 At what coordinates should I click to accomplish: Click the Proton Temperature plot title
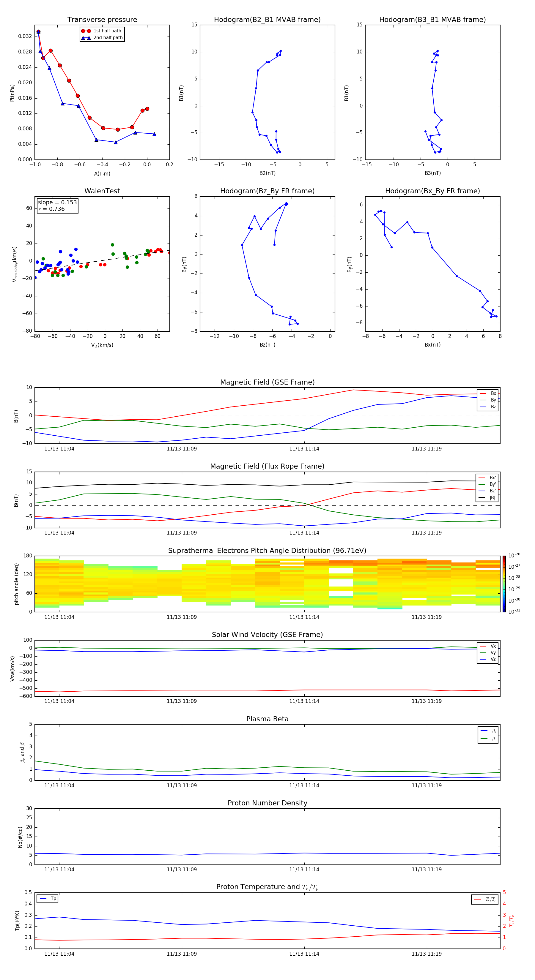click(267, 887)
